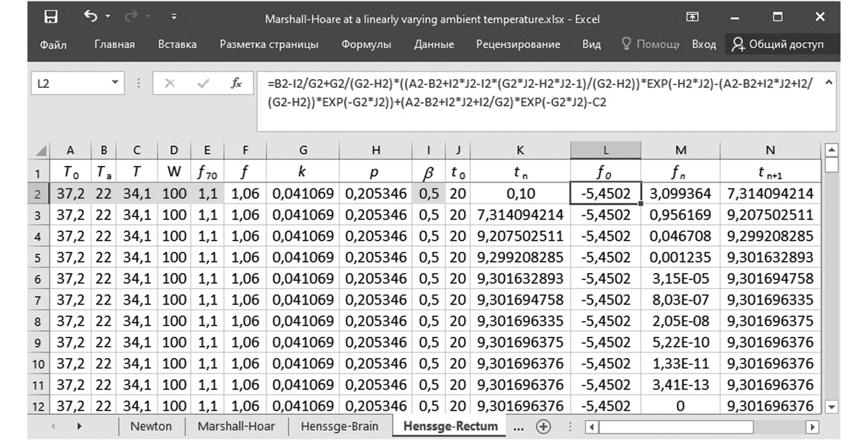Viewport: 868px width, 440px height.
Task: Add a new sheet with the plus icon
Action: pos(544,426)
